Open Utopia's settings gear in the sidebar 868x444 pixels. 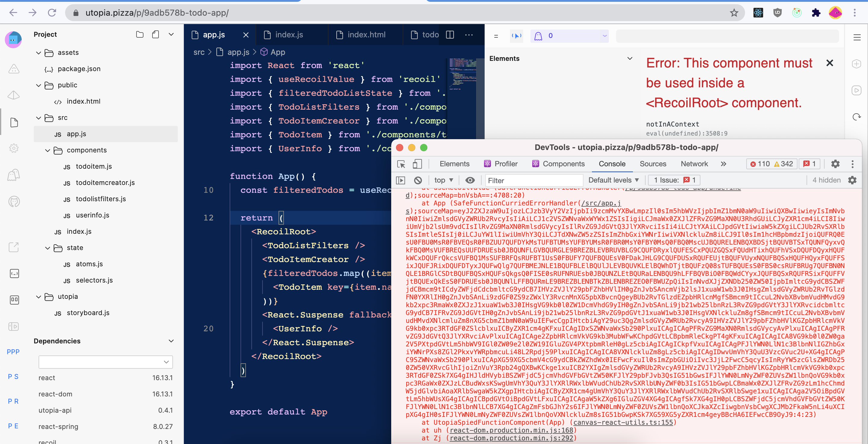coord(14,148)
